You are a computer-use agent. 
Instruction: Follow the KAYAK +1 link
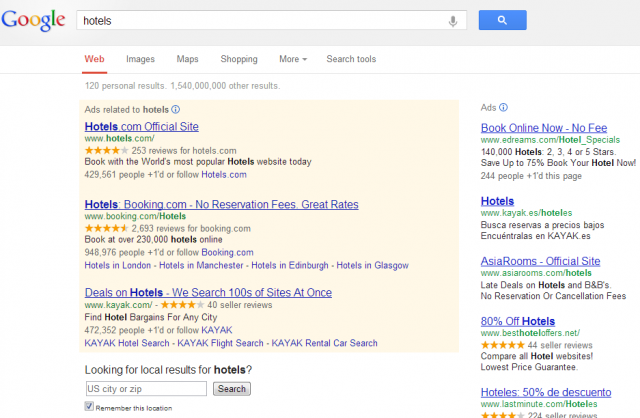tap(217, 330)
